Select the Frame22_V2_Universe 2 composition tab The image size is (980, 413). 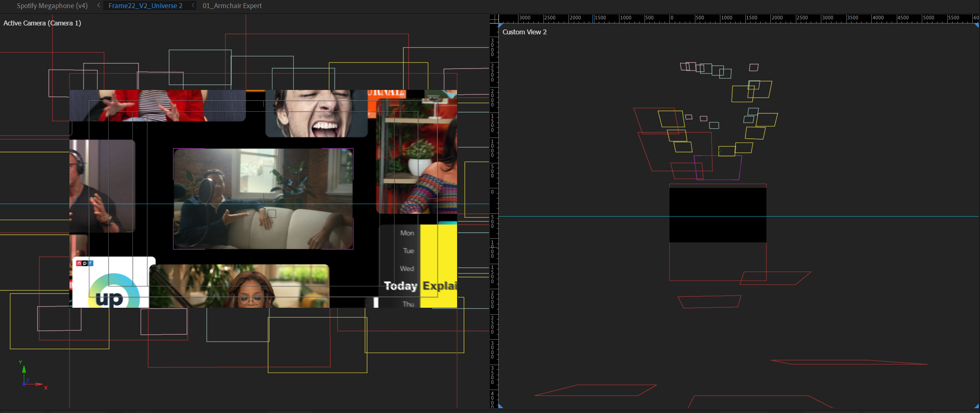tap(145, 6)
